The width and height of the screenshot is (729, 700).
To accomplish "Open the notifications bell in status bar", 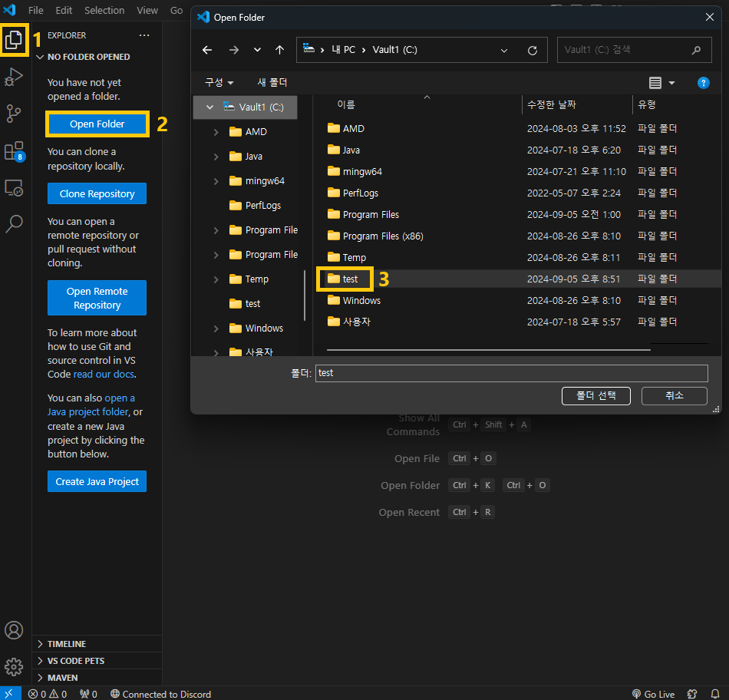I will (715, 694).
